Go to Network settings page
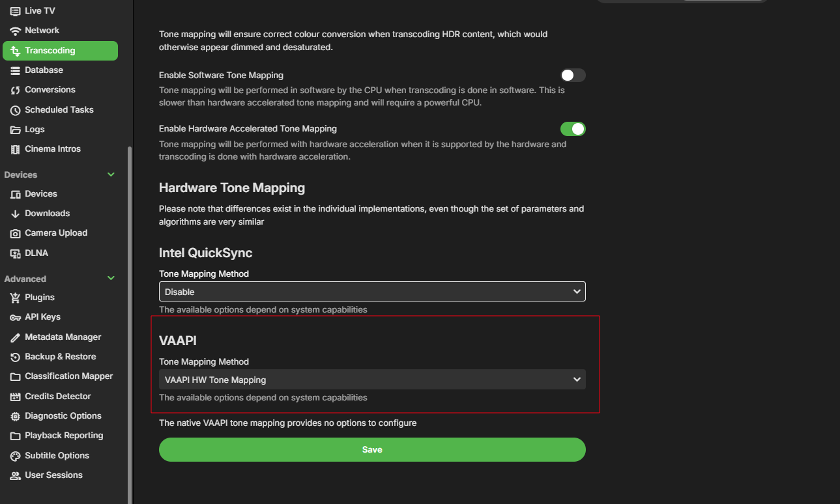This screenshot has width=840, height=504. tap(42, 31)
